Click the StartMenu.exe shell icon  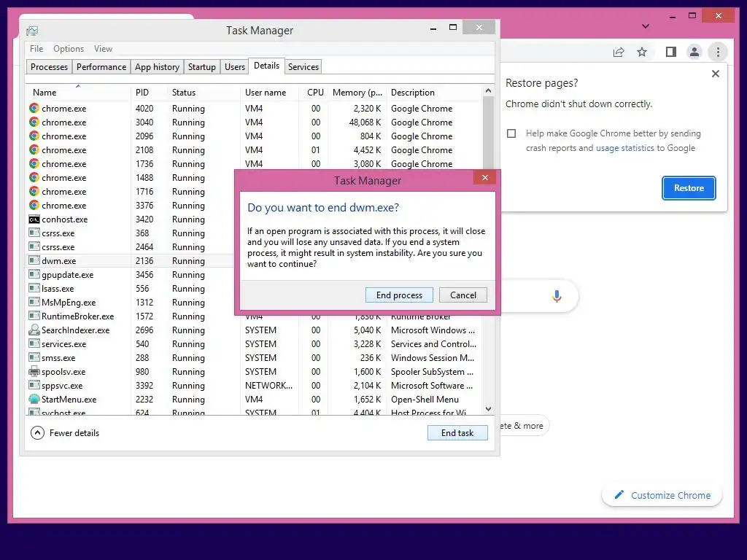coord(34,399)
